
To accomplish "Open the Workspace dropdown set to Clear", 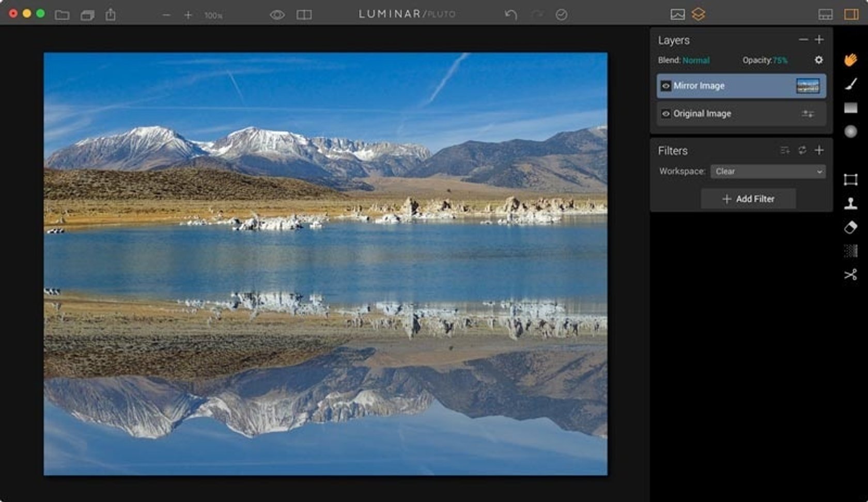I will (768, 171).
